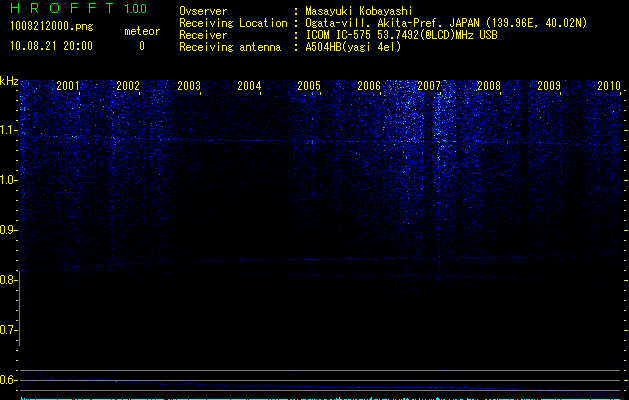Viewport: 629px width, 400px height.
Task: Click the 0.7 kHz frequency axis label
Action: tap(8, 330)
